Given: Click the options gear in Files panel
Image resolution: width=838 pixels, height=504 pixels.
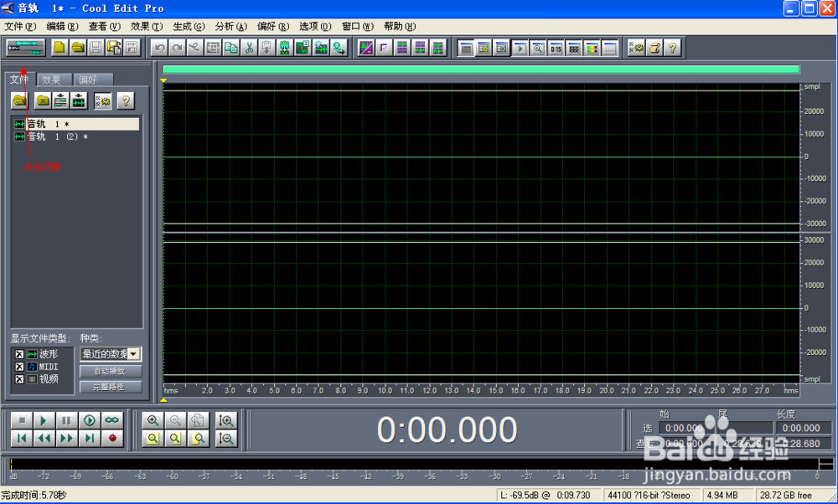Looking at the screenshot, I should (x=102, y=100).
